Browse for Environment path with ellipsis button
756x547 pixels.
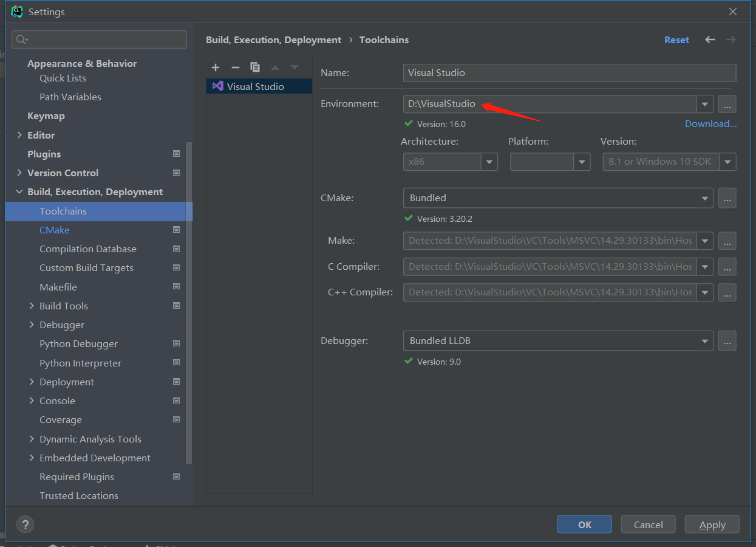[x=727, y=104]
